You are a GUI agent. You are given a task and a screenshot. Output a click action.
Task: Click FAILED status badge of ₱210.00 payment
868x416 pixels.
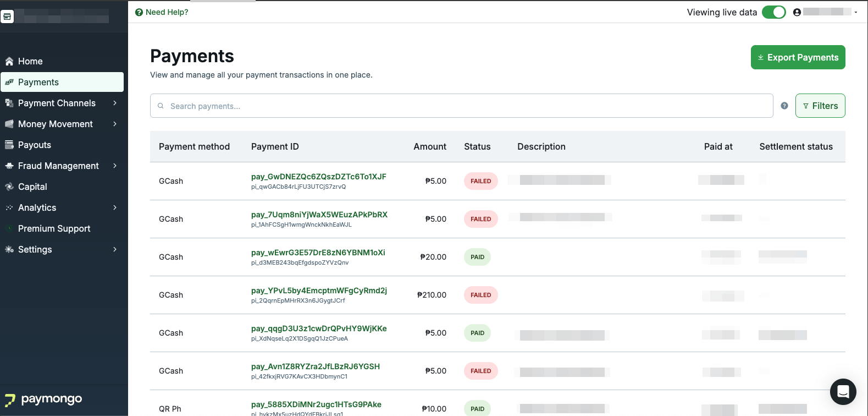[x=480, y=295]
